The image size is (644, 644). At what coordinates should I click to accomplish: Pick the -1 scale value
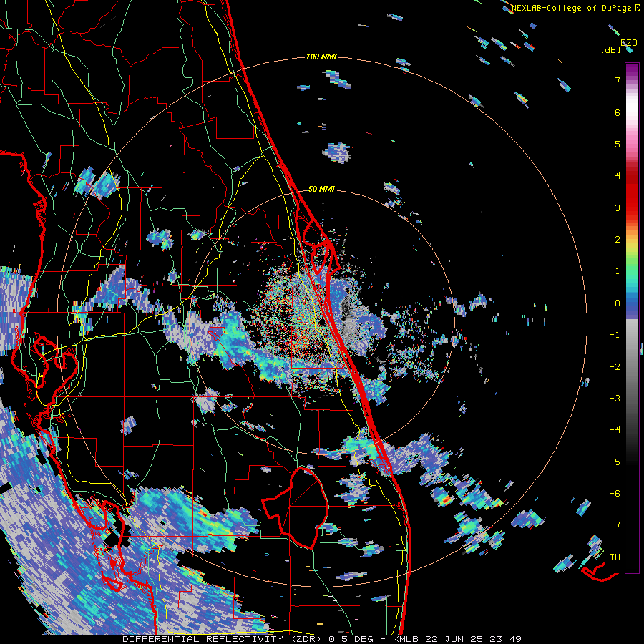[x=615, y=335]
